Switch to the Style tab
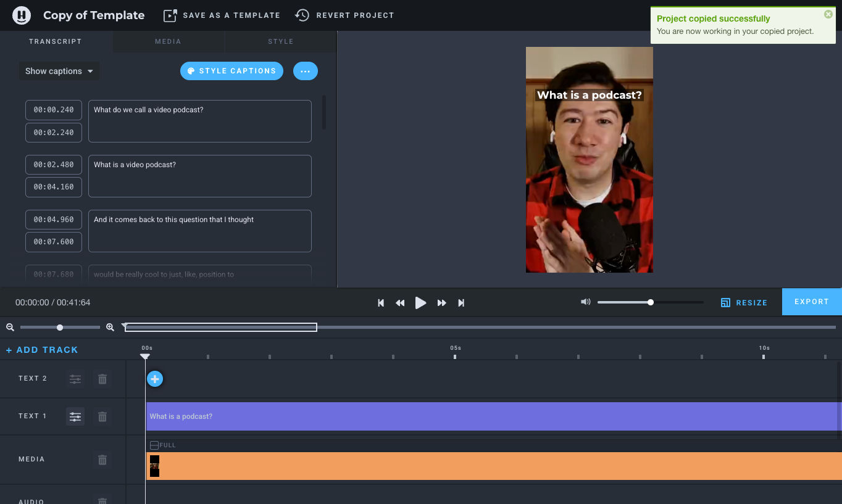 (281, 41)
